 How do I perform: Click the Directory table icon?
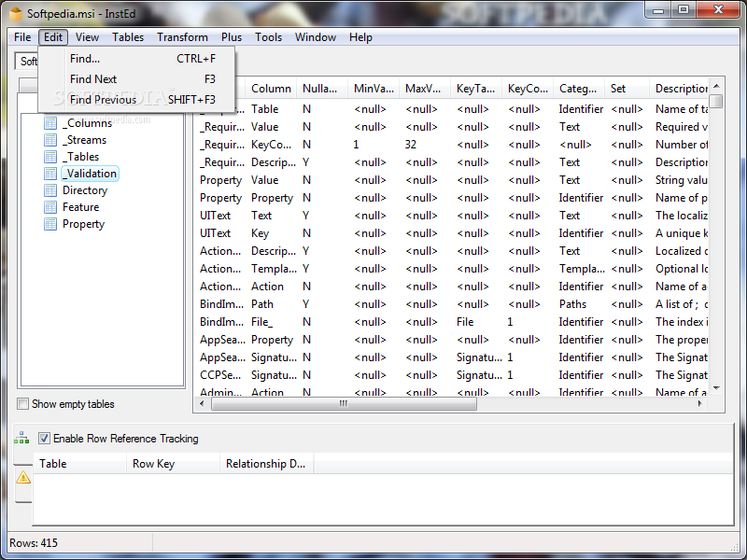click(x=50, y=190)
